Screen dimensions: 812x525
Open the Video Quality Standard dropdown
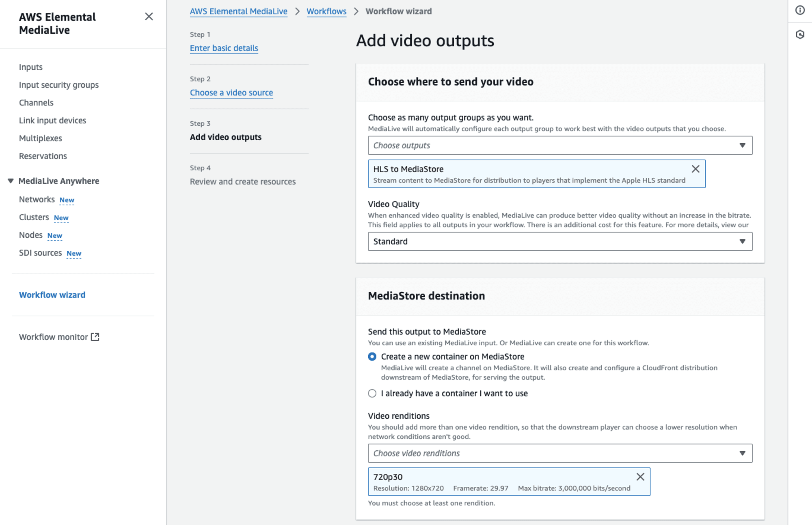point(560,241)
